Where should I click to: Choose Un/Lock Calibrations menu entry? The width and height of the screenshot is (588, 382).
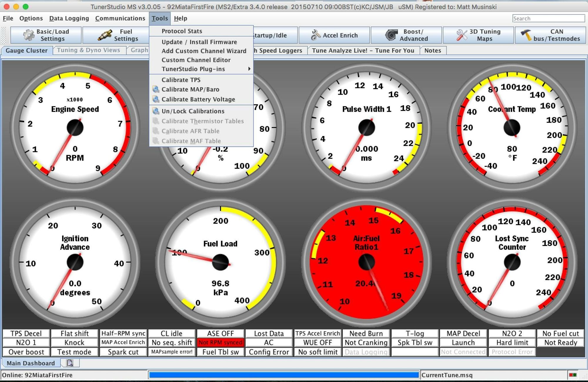click(x=193, y=111)
